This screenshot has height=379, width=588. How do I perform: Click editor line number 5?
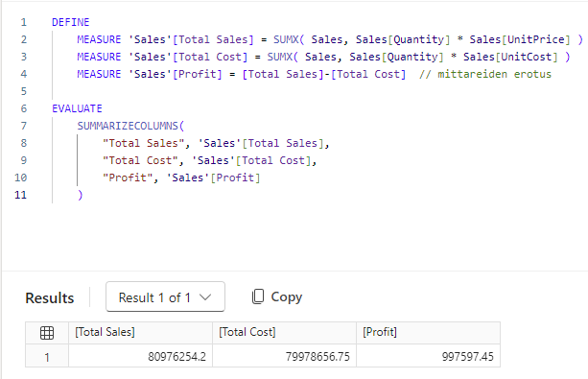[24, 91]
